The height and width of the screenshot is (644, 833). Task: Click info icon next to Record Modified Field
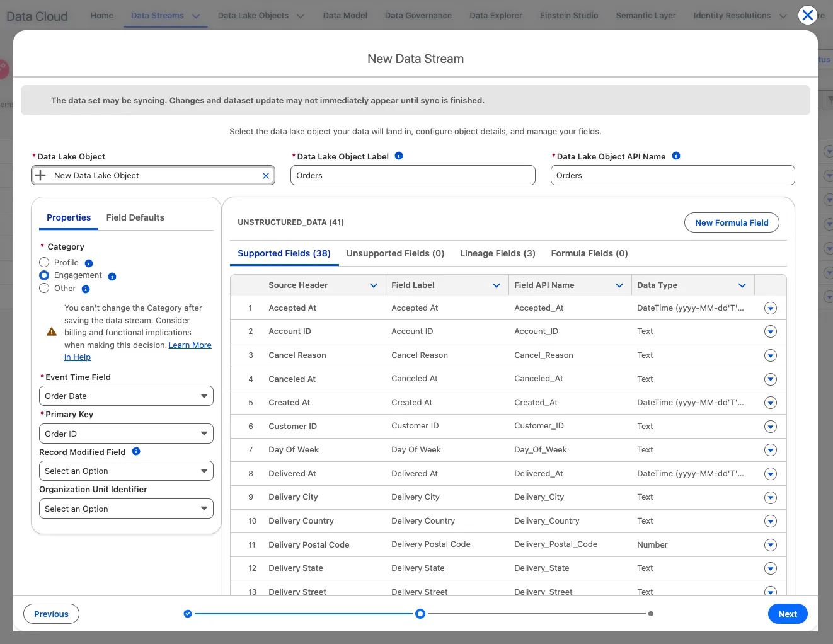click(136, 451)
